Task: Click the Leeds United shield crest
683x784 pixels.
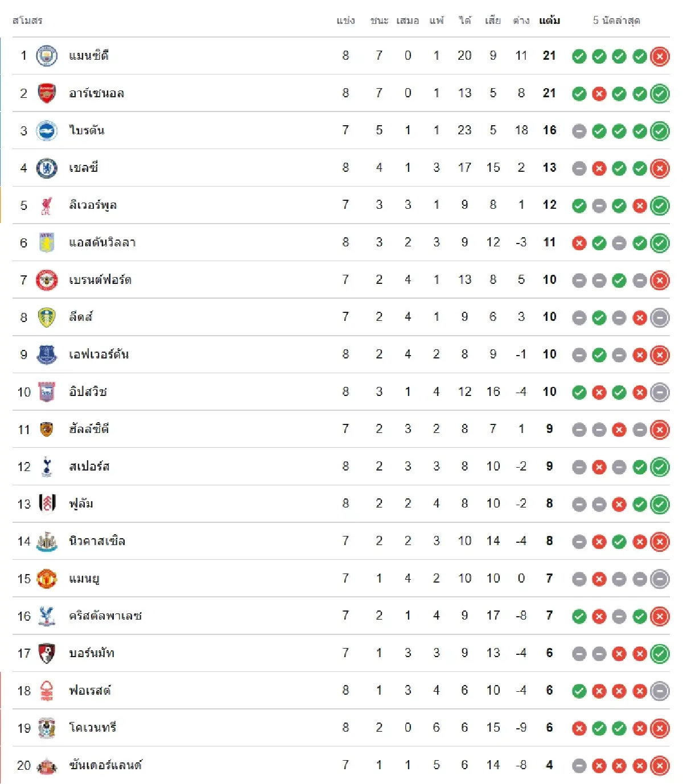Action: (x=47, y=317)
